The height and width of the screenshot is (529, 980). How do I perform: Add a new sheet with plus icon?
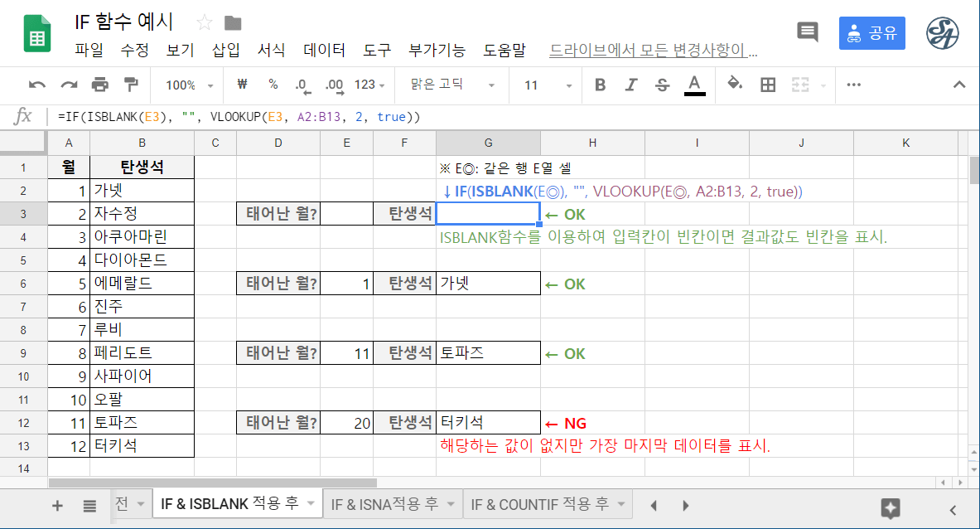pyautogui.click(x=57, y=506)
